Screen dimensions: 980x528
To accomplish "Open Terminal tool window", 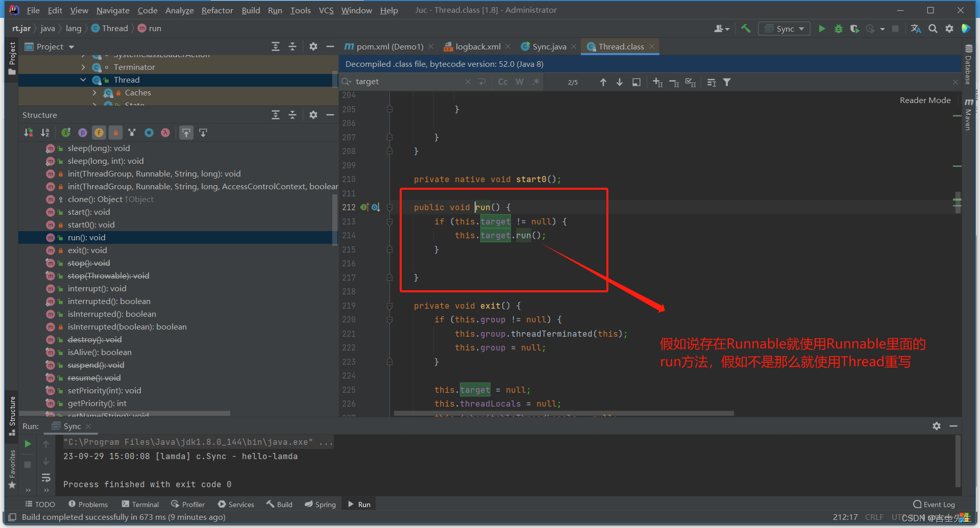I will [x=140, y=504].
